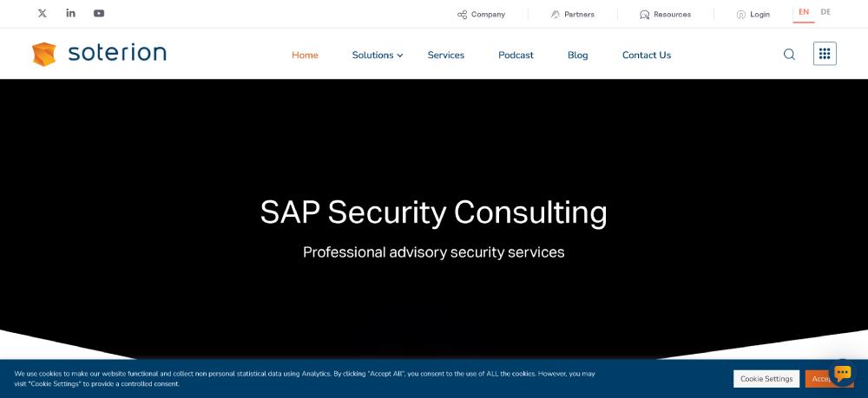Switch language to DE
The width and height of the screenshot is (868, 398).
pos(825,12)
